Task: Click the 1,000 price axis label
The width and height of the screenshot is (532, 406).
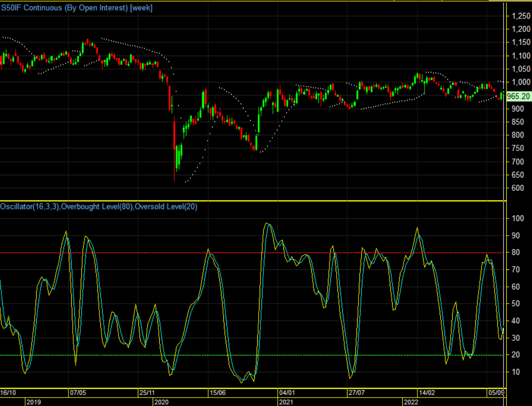Action: 521,82
